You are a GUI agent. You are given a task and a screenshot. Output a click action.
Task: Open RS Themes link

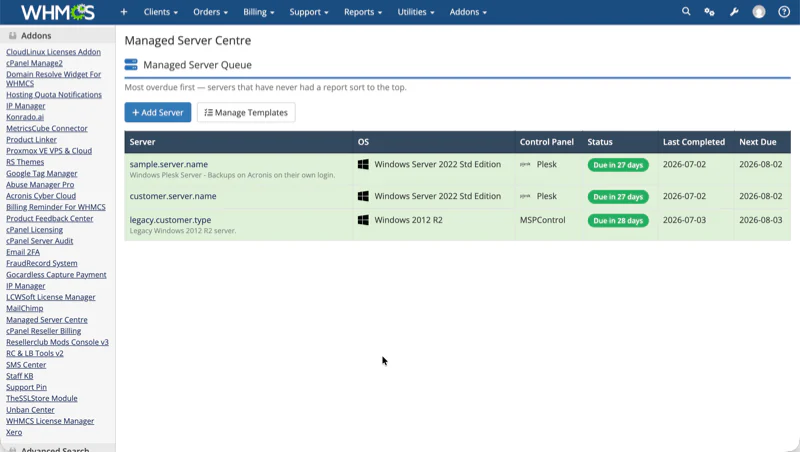[25, 162]
